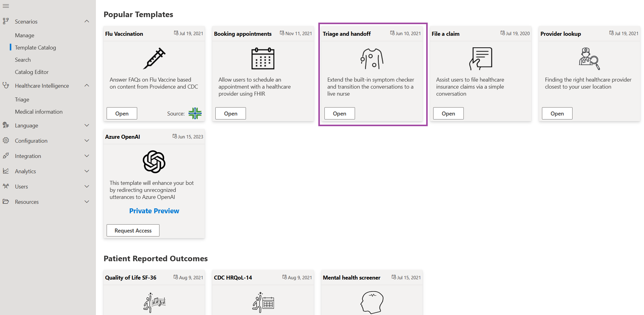
Task: Click the Private Preview link
Action: tap(154, 211)
